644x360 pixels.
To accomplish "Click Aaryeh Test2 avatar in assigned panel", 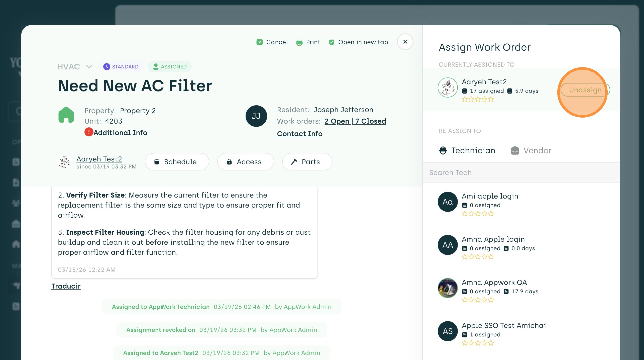I will coord(448,87).
